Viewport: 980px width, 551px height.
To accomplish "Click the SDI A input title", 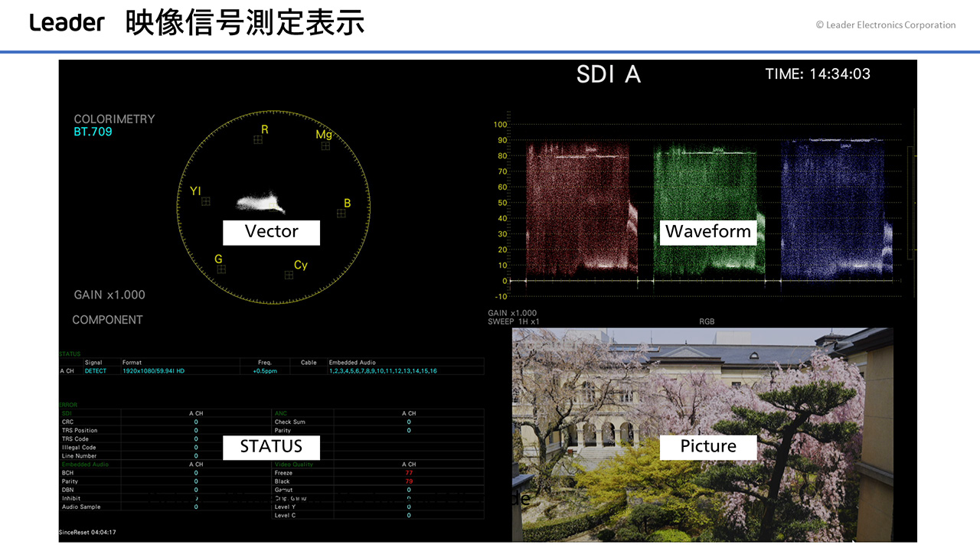I will [609, 74].
